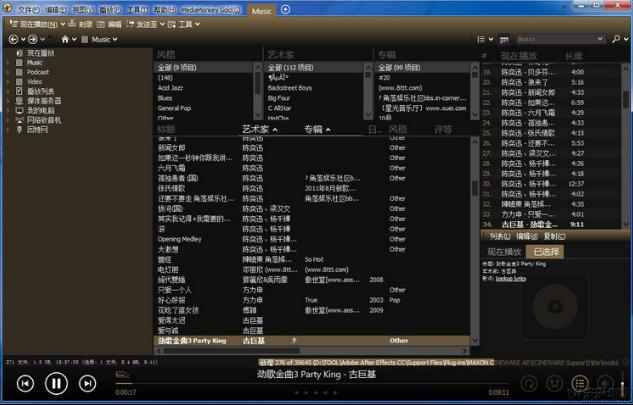Open the 工具 toolbar dropdown

184,23
